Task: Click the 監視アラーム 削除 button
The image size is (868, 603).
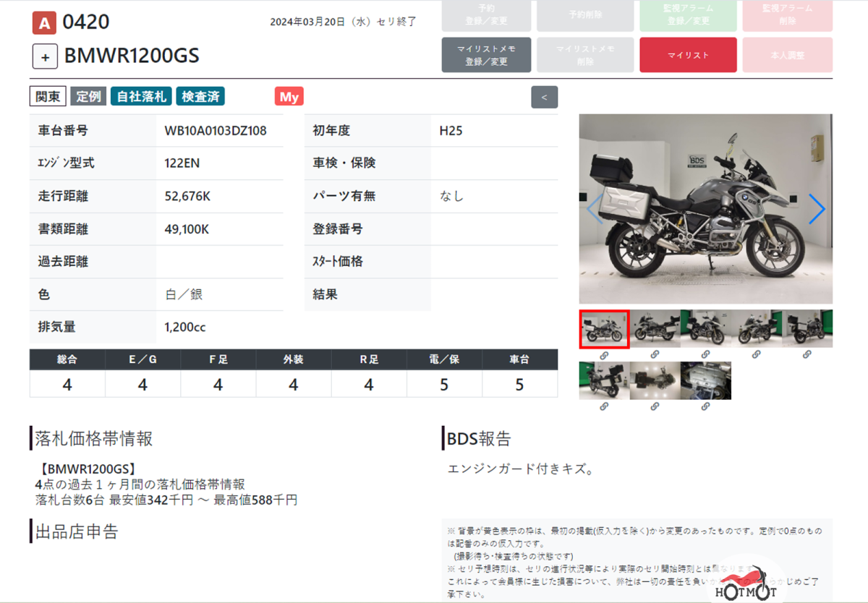Action: click(x=787, y=14)
